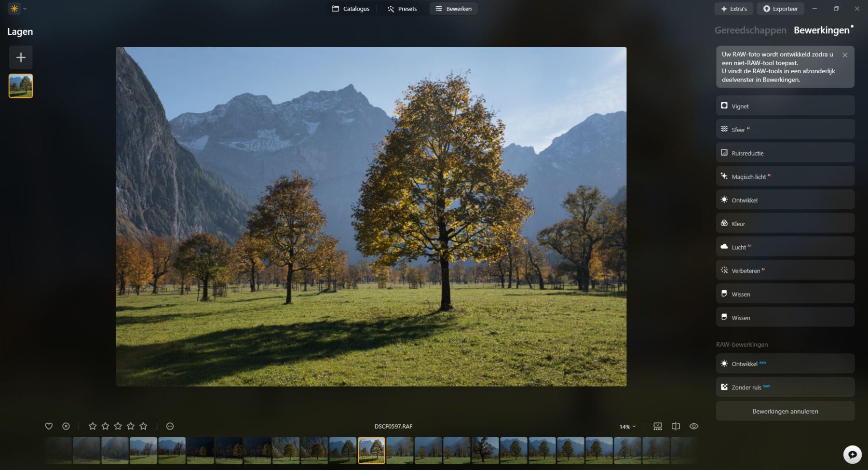Viewport: 868px width, 470px height.
Task: Open the chat support bubble
Action: click(852, 454)
